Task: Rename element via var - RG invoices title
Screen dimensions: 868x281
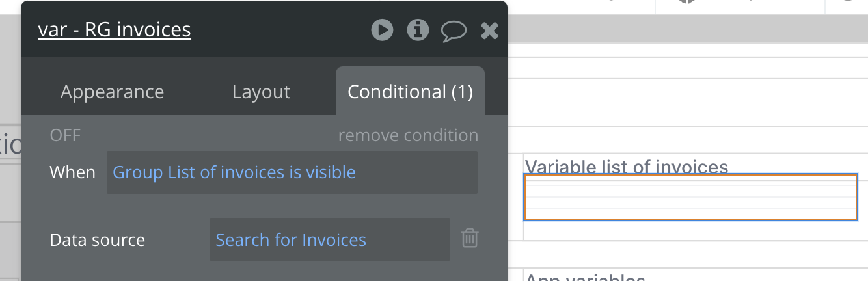Action: click(x=115, y=30)
